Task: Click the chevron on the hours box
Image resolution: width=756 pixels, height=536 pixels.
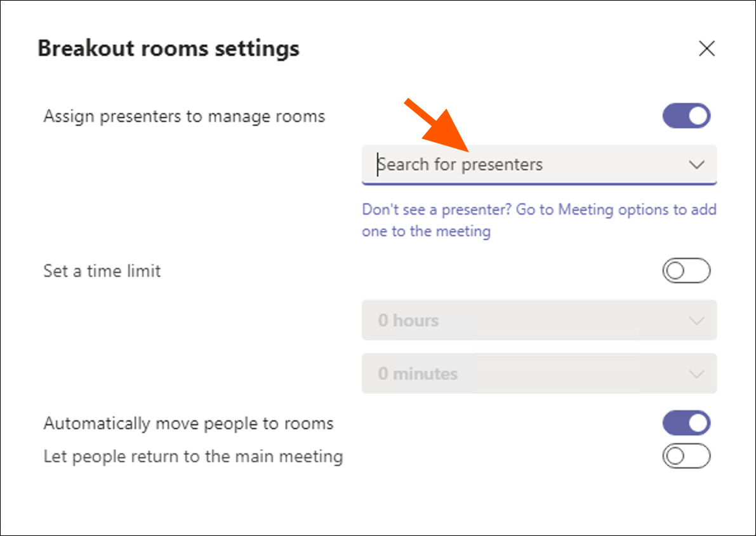Action: point(696,321)
